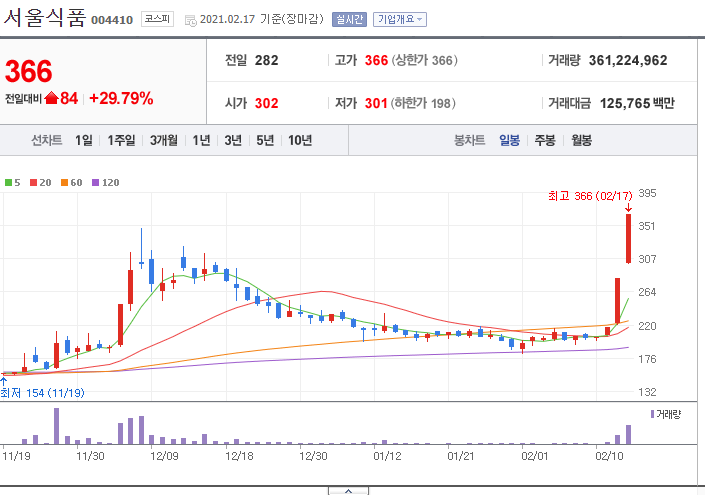The height and width of the screenshot is (495, 705).
Task: Select the 1년 line chart period
Action: (201, 140)
